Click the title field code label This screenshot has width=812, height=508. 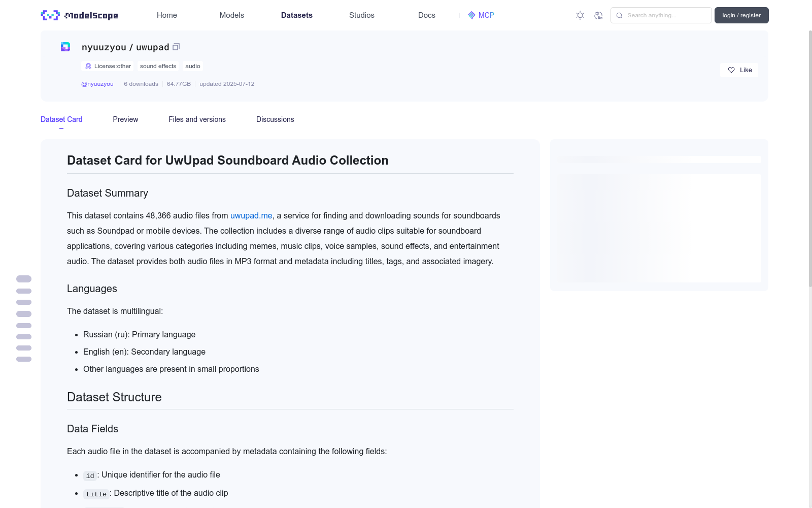click(x=96, y=494)
